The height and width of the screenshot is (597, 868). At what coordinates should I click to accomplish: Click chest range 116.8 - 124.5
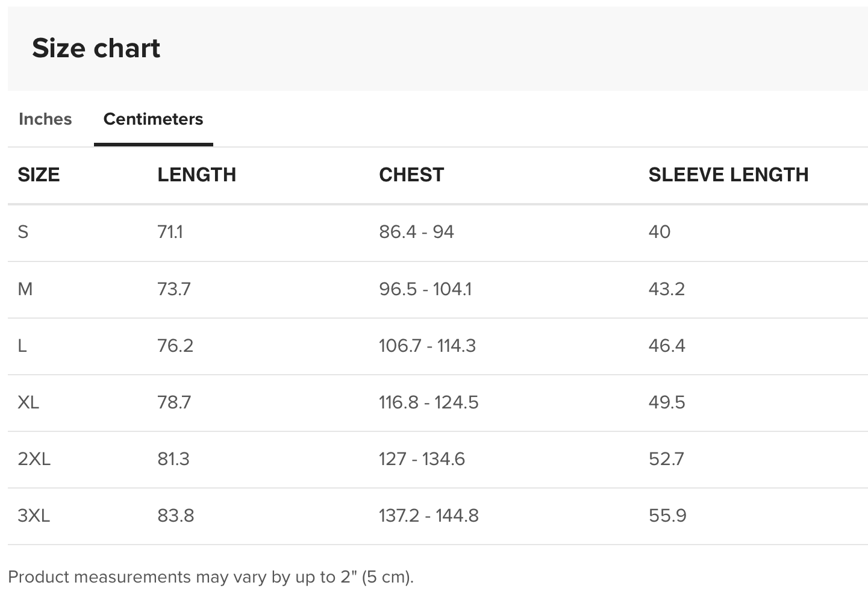click(x=428, y=402)
